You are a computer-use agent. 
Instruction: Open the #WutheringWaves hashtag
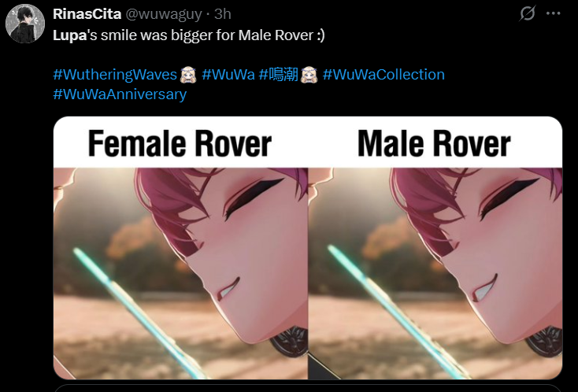point(115,75)
